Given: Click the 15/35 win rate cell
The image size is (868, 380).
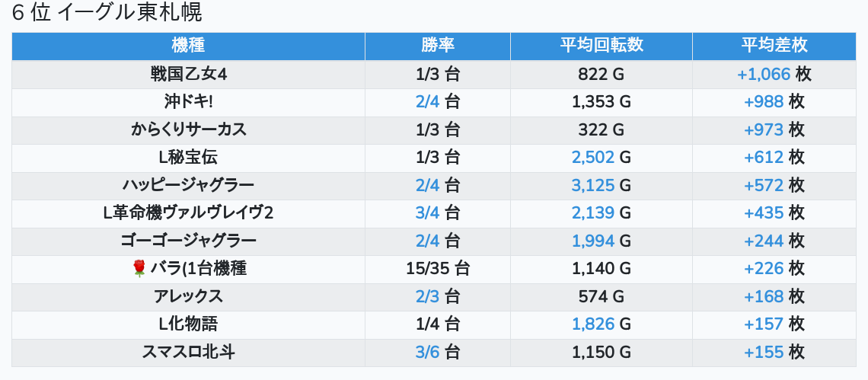Looking at the screenshot, I should (x=437, y=268).
